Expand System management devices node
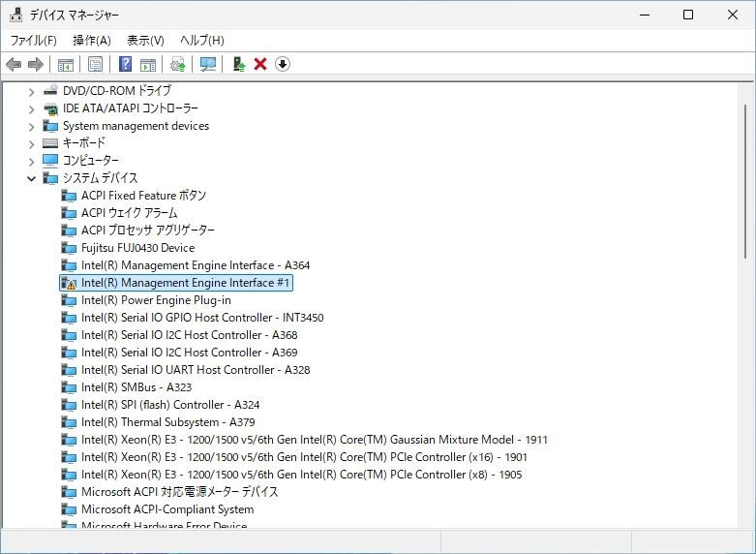 (x=31, y=127)
